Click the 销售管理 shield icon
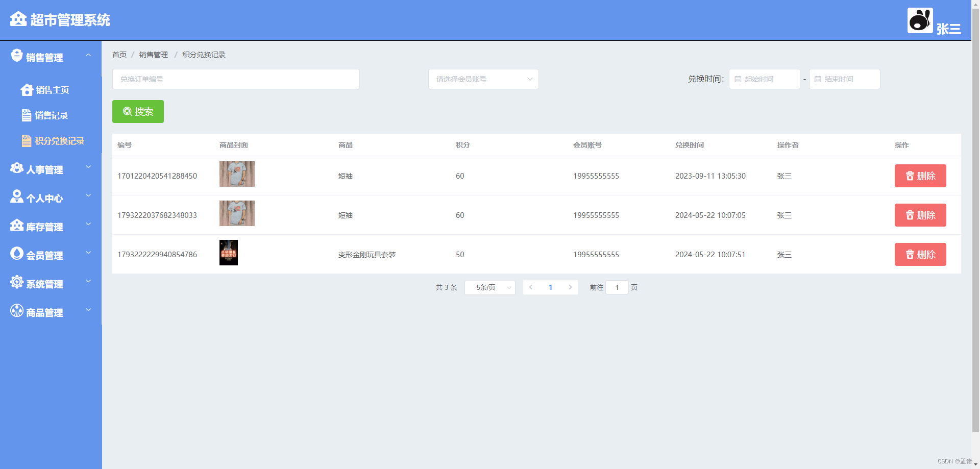This screenshot has height=469, width=980. [17, 55]
